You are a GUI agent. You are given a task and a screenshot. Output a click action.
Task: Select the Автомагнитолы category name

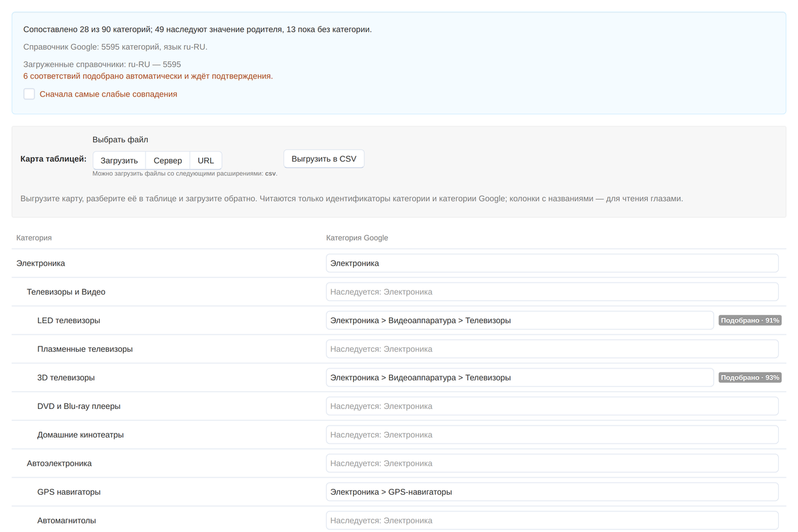tap(66, 521)
